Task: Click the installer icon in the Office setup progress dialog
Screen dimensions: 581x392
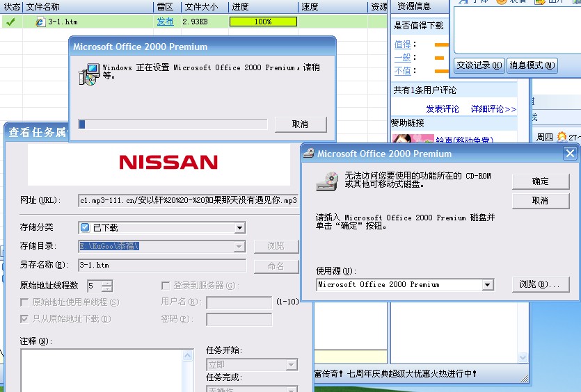Action: click(89, 74)
